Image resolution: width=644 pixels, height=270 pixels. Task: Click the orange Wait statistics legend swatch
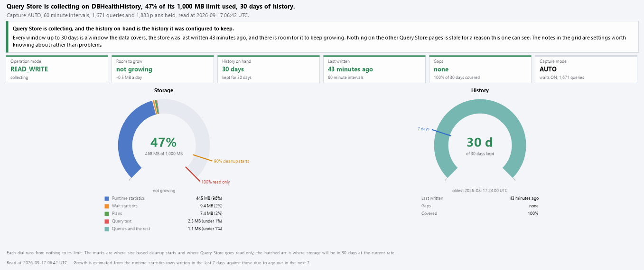[x=107, y=206]
